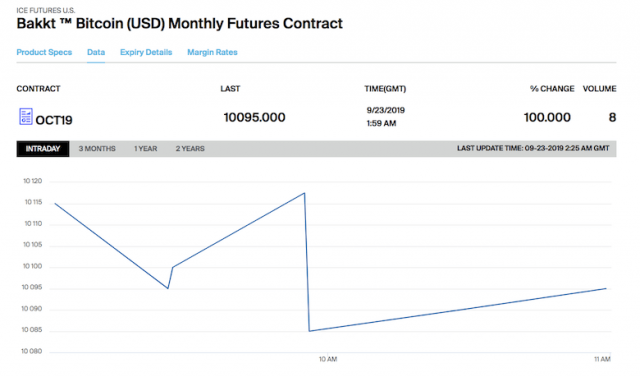
Task: Click the CONTRACT column header
Action: coord(38,89)
